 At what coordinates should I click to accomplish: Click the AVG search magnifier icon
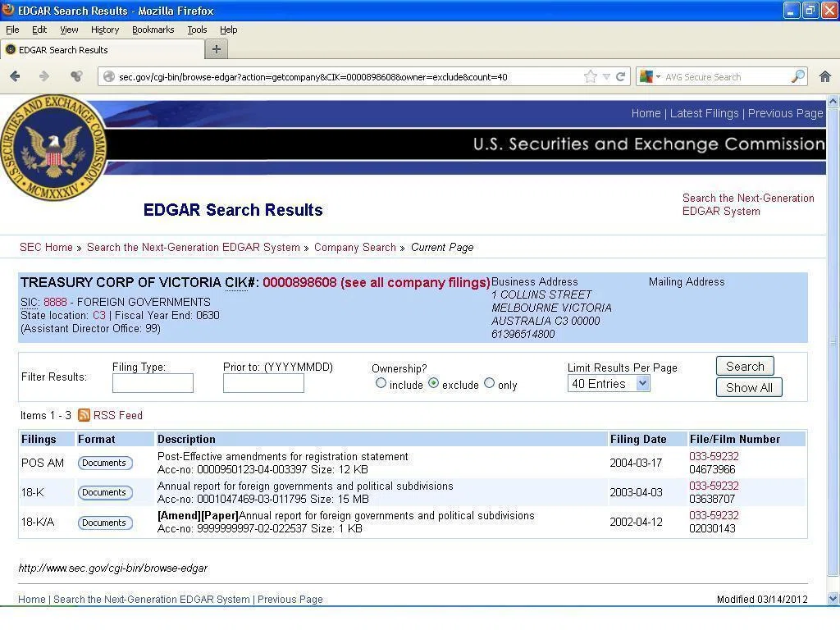pyautogui.click(x=797, y=76)
